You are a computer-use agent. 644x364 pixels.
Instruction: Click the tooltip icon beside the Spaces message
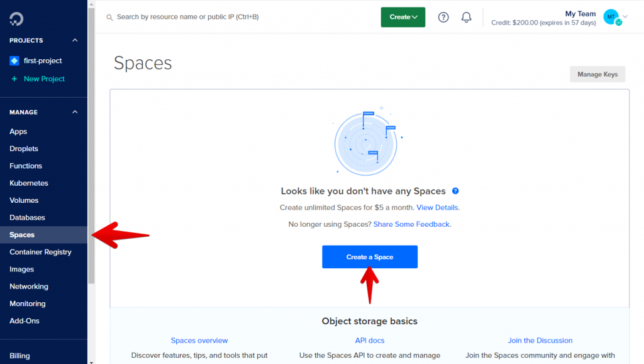click(455, 191)
